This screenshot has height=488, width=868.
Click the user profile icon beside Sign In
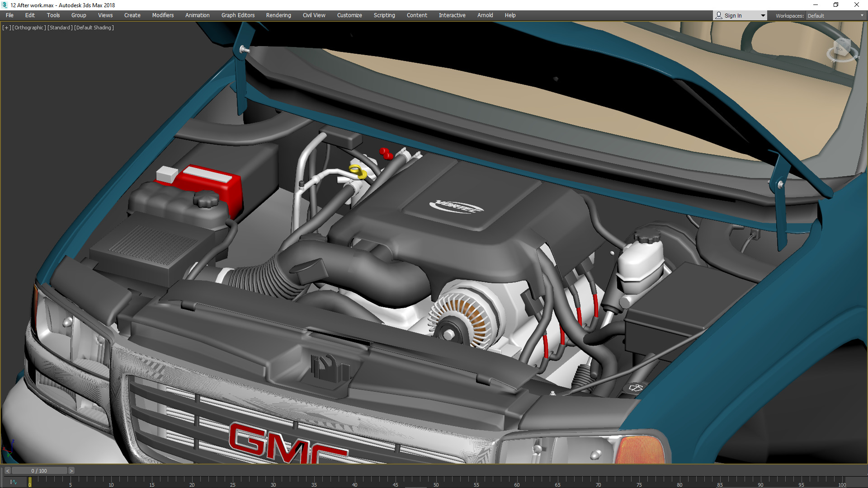719,15
